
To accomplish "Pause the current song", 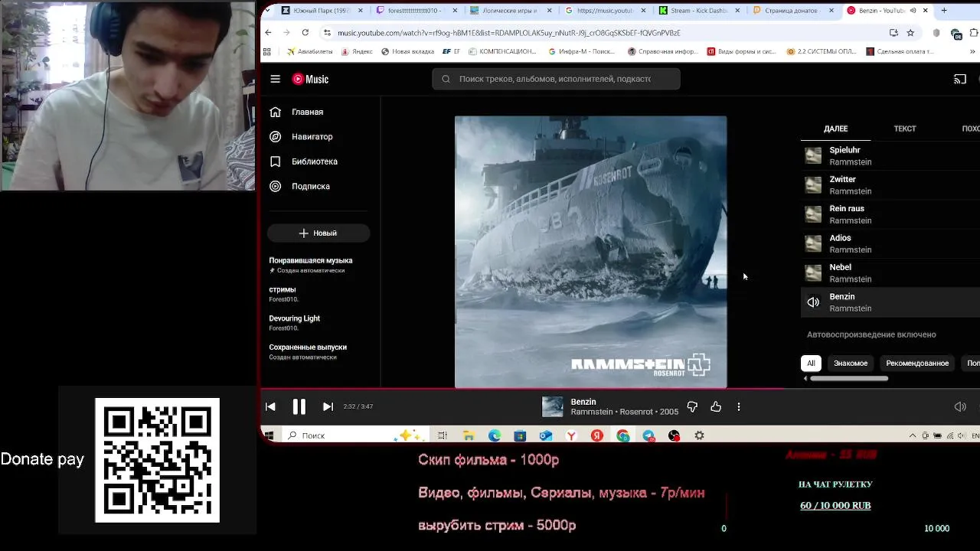I will pyautogui.click(x=299, y=406).
